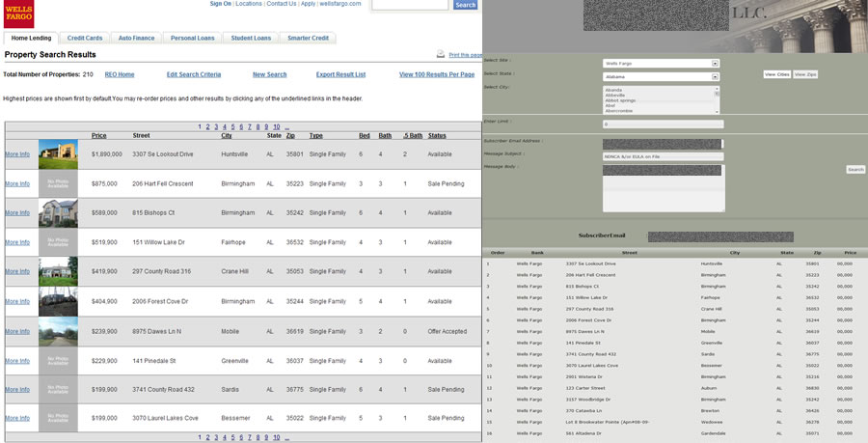Open More Info for 815 Bishops Ct

coord(17,212)
